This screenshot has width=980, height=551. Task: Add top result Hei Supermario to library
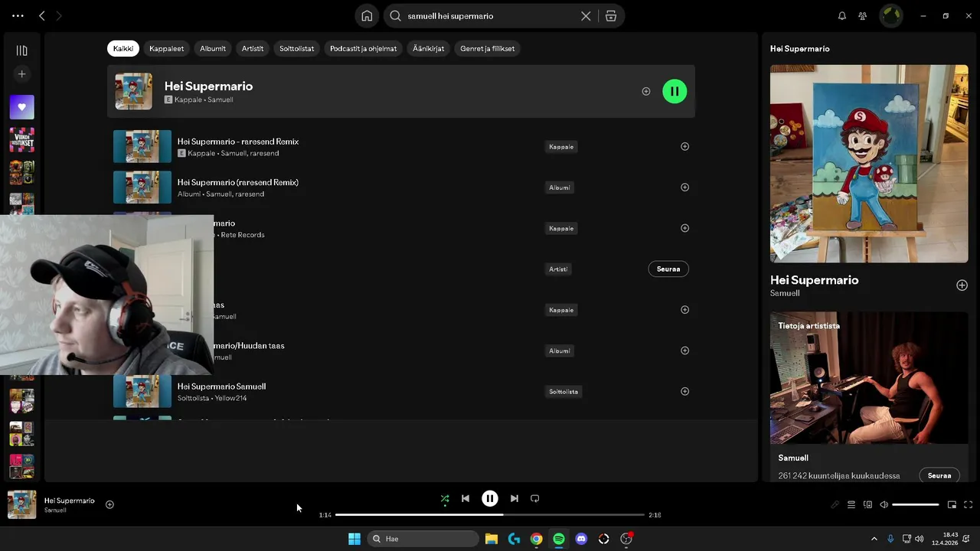tap(646, 91)
